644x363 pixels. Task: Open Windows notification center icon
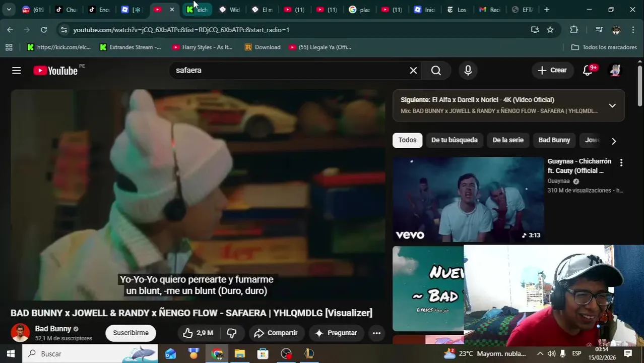[628, 353]
